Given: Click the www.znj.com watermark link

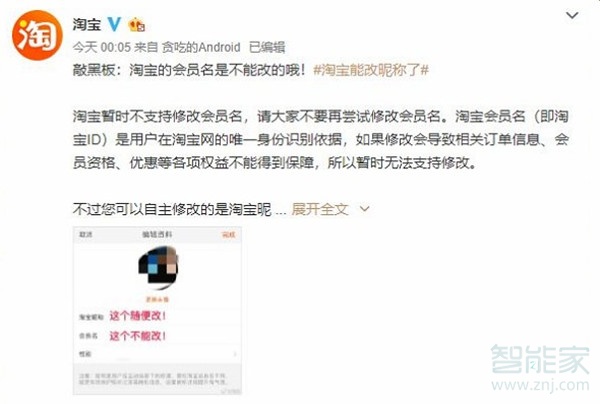Looking at the screenshot, I should tap(540, 385).
